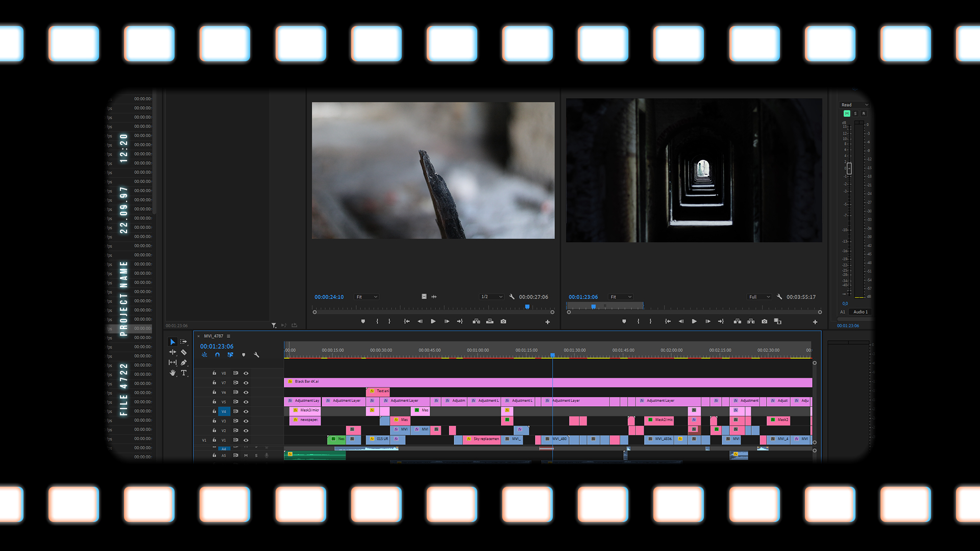Toggle snap magnet in timeline
Viewport: 980px width, 551px height.
coord(217,355)
